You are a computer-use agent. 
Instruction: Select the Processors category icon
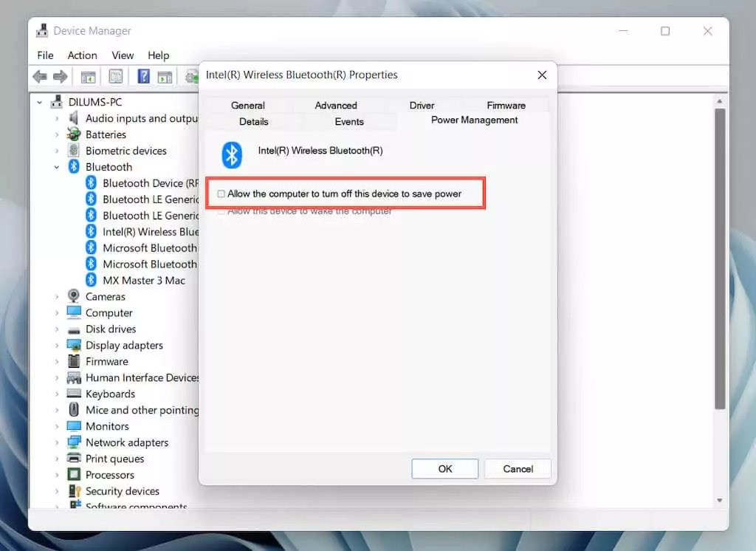tap(74, 474)
